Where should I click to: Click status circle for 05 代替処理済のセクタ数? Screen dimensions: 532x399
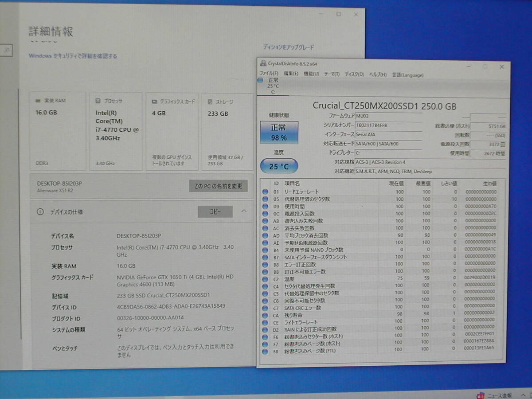point(265,199)
